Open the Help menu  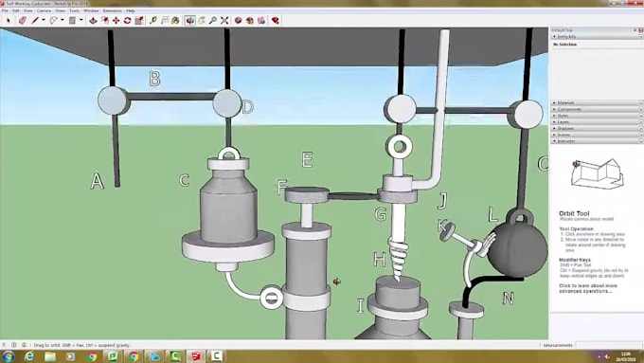(131, 10)
